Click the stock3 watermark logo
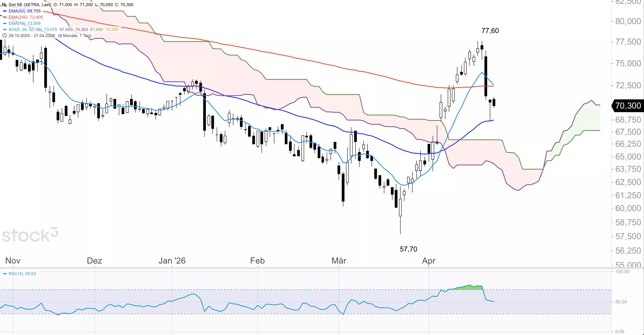 click(30, 235)
